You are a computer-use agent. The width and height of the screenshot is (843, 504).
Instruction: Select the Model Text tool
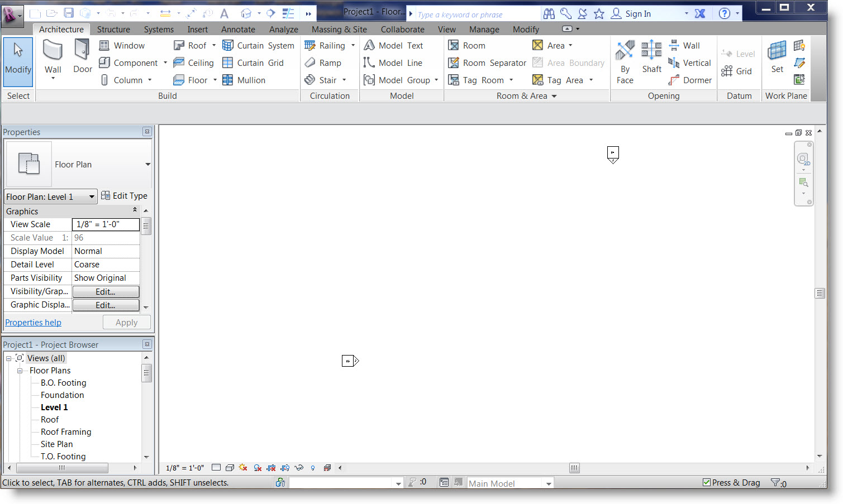point(393,46)
